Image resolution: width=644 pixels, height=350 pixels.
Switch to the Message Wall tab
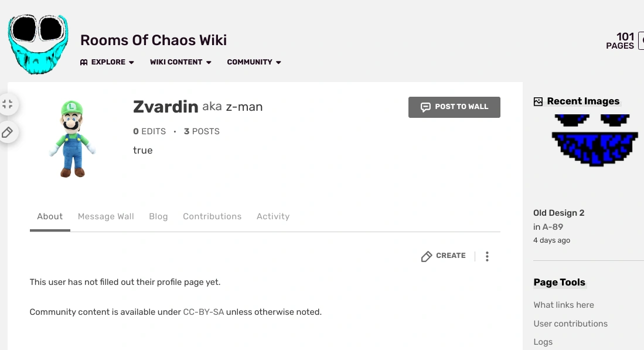tap(105, 216)
